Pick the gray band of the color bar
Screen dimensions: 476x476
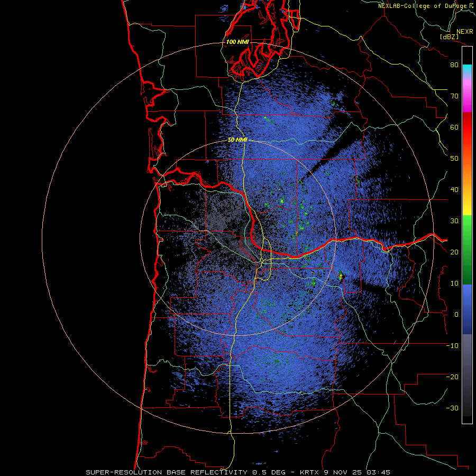467,375
